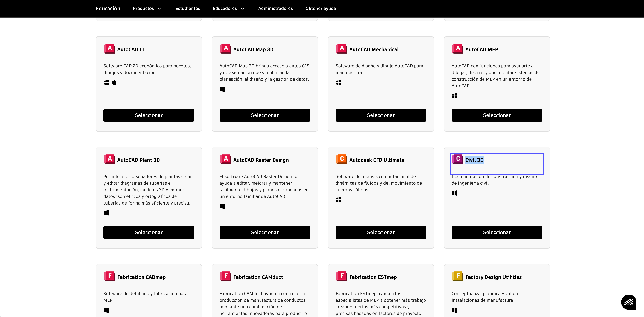Open the Obtener ayuda menu item
This screenshot has width=644, height=317.
[320, 9]
